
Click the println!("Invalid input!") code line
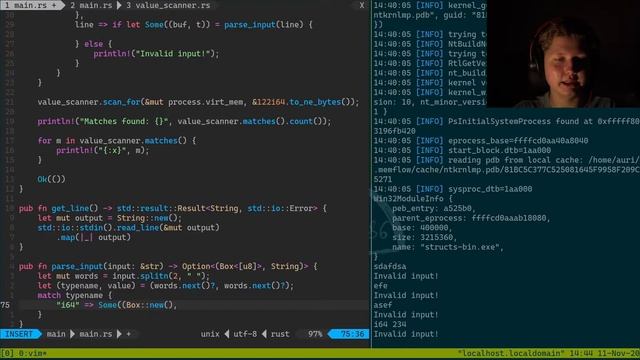(156, 53)
